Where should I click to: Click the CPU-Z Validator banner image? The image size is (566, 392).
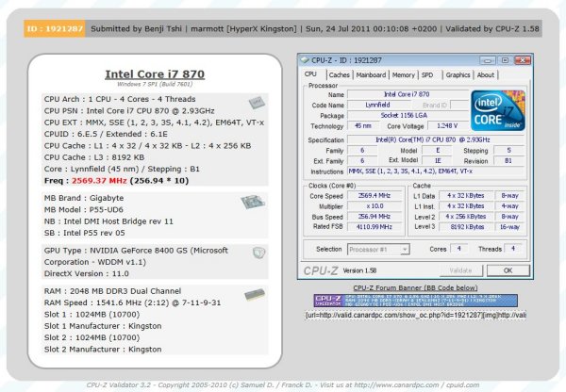pos(415,301)
